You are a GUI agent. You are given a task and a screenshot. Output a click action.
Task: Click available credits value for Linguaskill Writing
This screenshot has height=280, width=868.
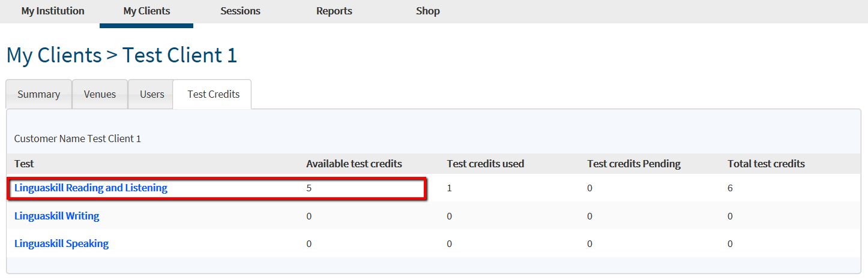[309, 216]
